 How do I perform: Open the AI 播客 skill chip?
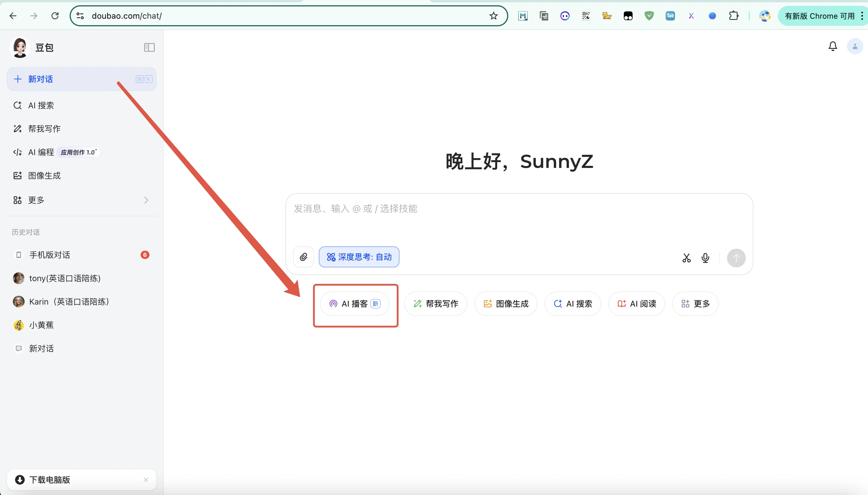[354, 304]
